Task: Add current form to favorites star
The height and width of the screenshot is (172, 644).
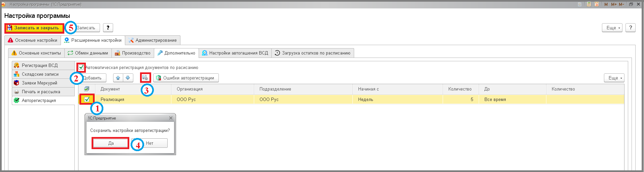Action: pos(580,4)
